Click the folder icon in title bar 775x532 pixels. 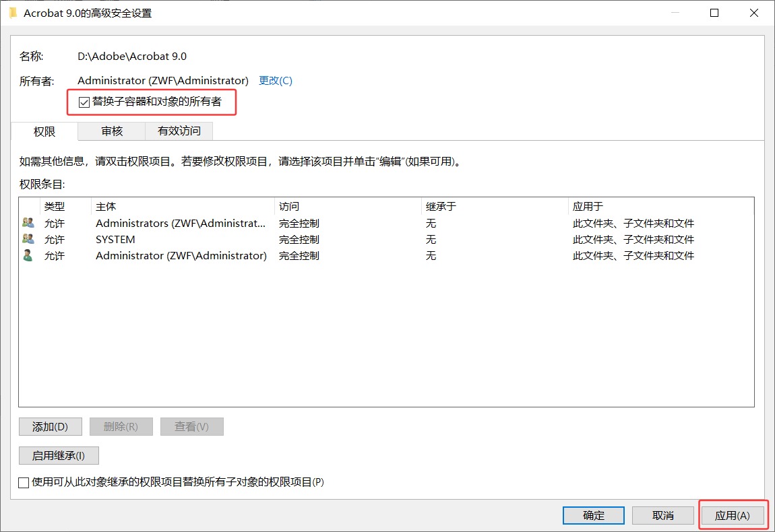pos(13,13)
